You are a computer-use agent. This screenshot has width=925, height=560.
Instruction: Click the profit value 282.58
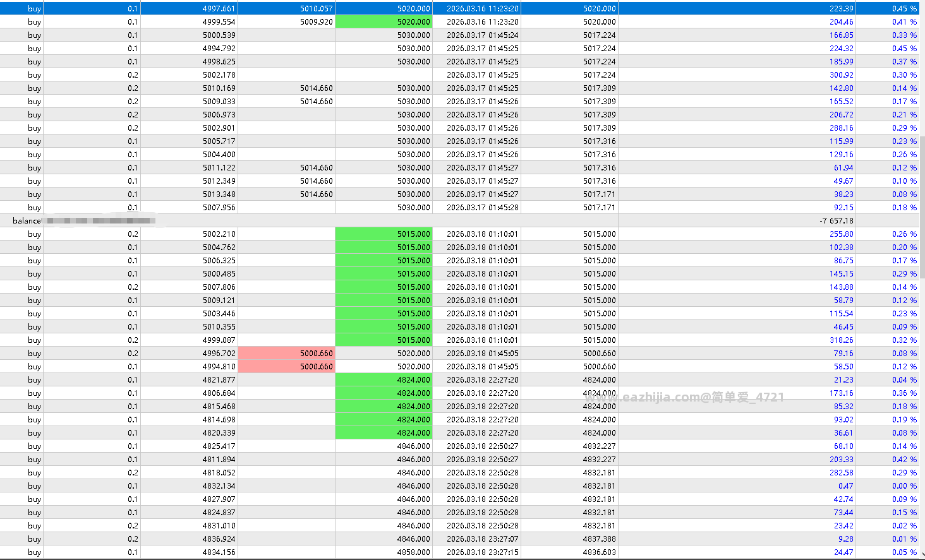(841, 473)
